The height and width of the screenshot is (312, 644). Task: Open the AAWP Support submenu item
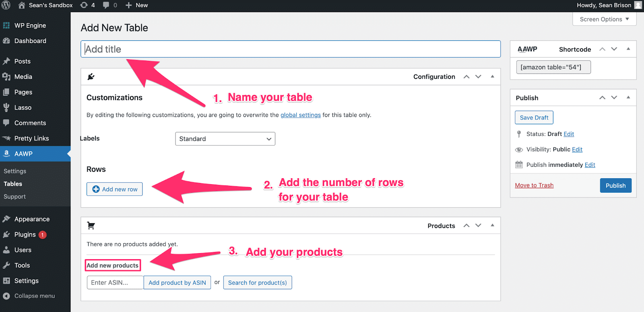14,196
